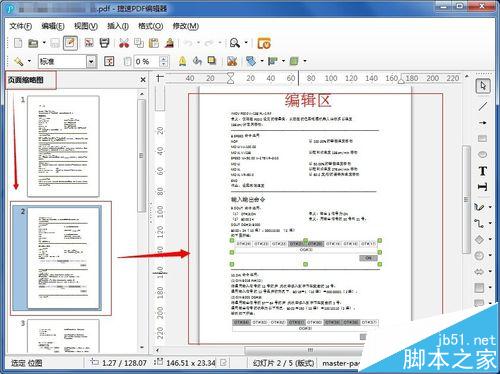Open the 文件(F) menu
This screenshot has width=500, height=374.
point(21,26)
